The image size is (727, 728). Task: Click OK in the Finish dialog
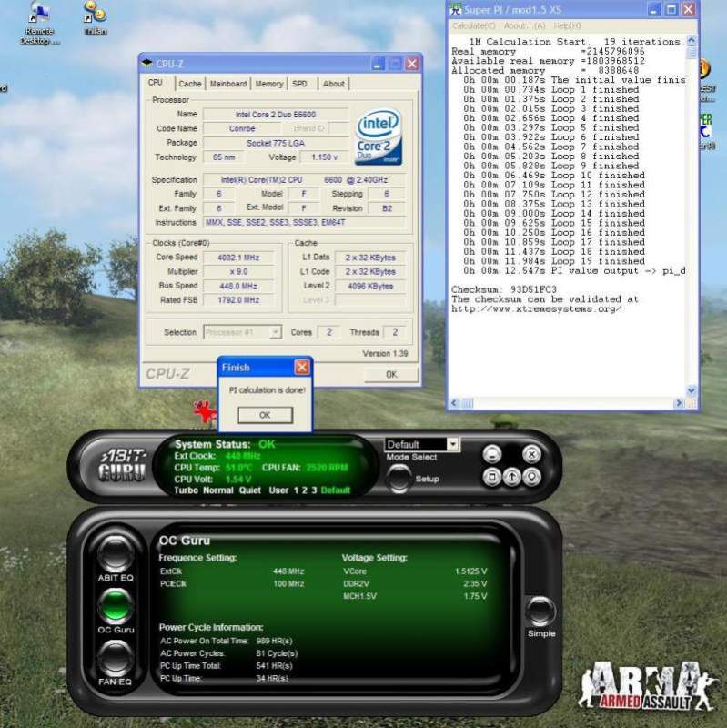point(265,415)
